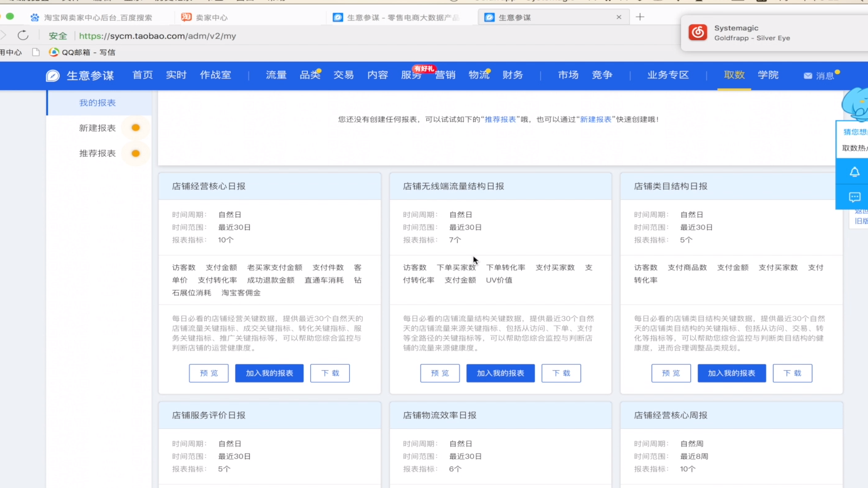
Task: Open 作战室 in top navigation
Action: 215,75
